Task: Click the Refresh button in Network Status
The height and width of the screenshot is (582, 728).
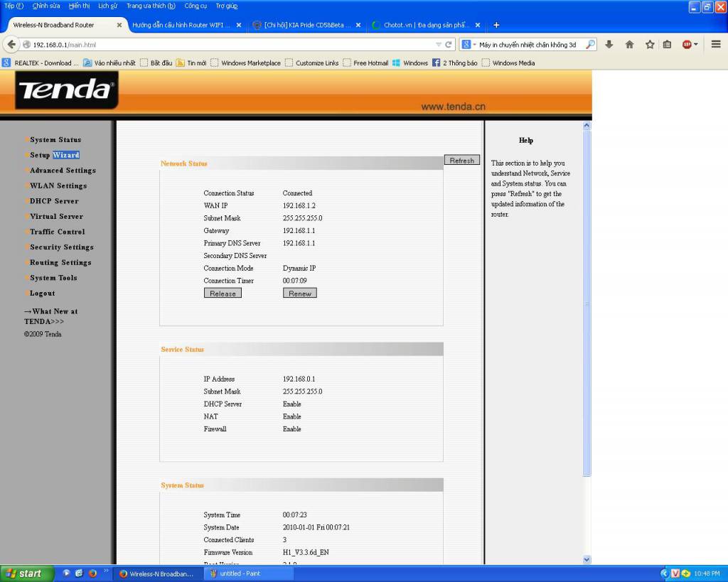Action: 462,160
